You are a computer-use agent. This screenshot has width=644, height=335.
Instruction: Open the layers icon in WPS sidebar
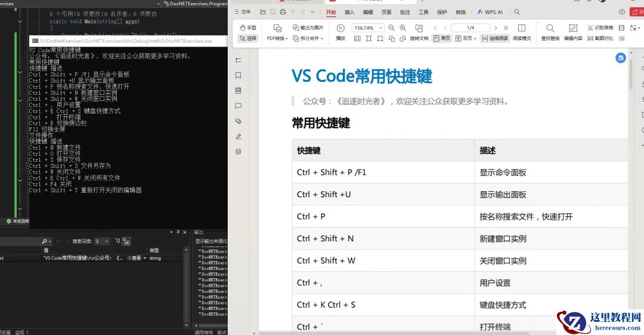click(x=239, y=152)
